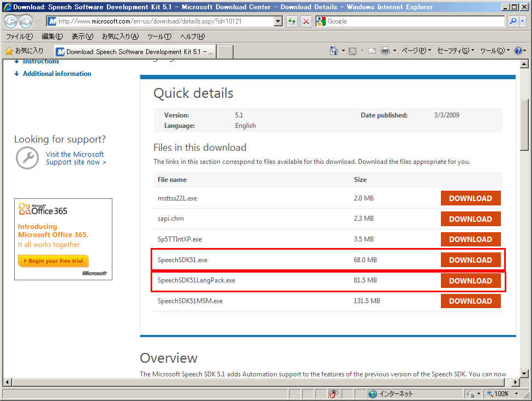This screenshot has height=401, width=532.
Task: Click the Google search box
Action: 415,21
